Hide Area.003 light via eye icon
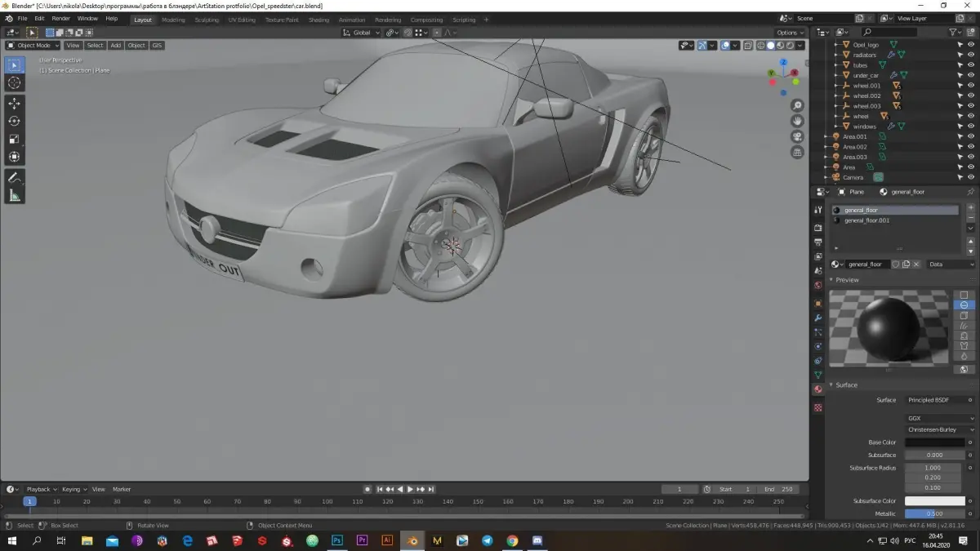Image resolution: width=980 pixels, height=551 pixels. point(971,157)
